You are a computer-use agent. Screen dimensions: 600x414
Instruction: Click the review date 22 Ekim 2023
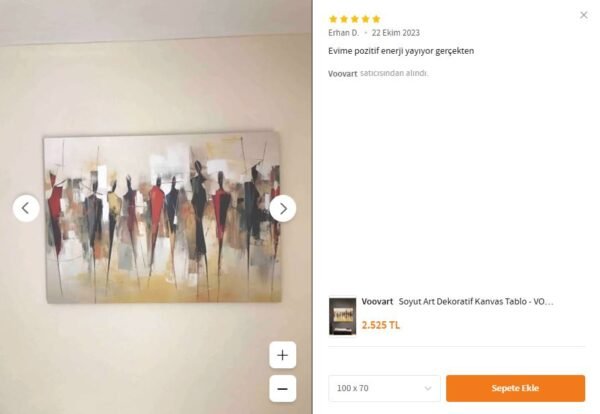click(396, 33)
